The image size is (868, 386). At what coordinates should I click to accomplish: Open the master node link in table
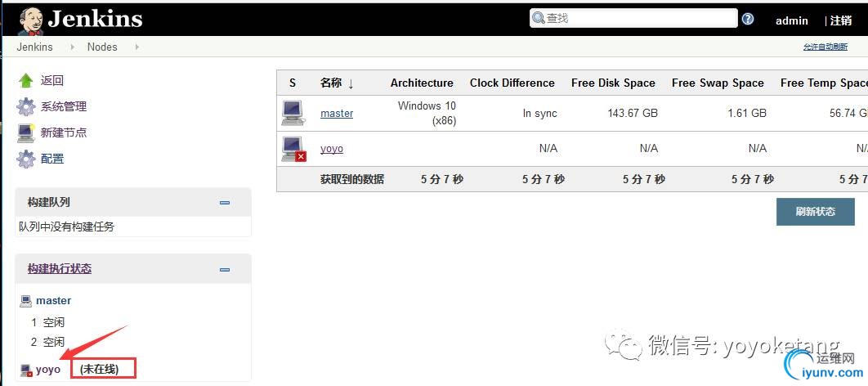coord(337,114)
